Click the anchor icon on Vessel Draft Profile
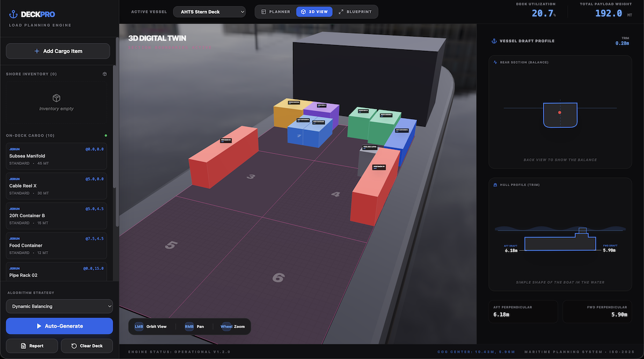Screen dimensions: 644x359 coord(494,41)
